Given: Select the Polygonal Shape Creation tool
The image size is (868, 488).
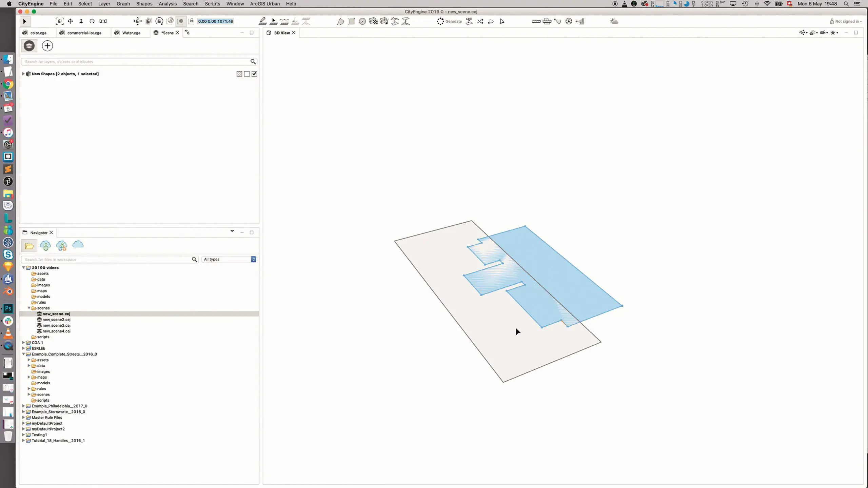Looking at the screenshot, I should [340, 21].
